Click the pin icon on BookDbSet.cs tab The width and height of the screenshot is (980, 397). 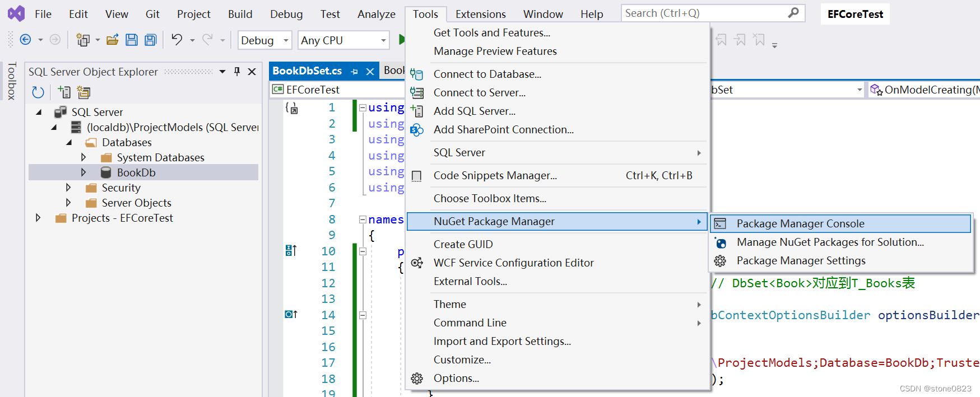click(x=354, y=72)
